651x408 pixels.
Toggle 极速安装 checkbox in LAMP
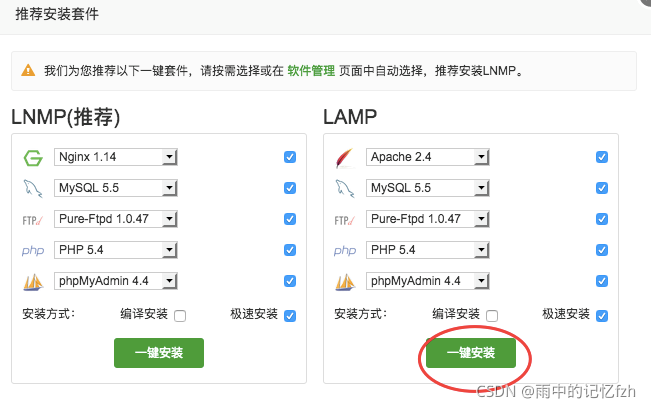(602, 316)
